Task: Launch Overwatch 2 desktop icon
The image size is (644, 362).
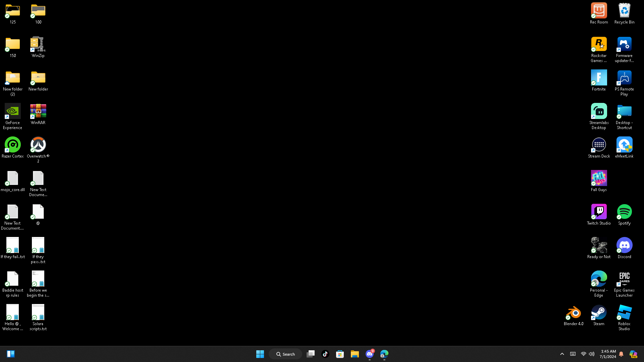Action: 38,150
